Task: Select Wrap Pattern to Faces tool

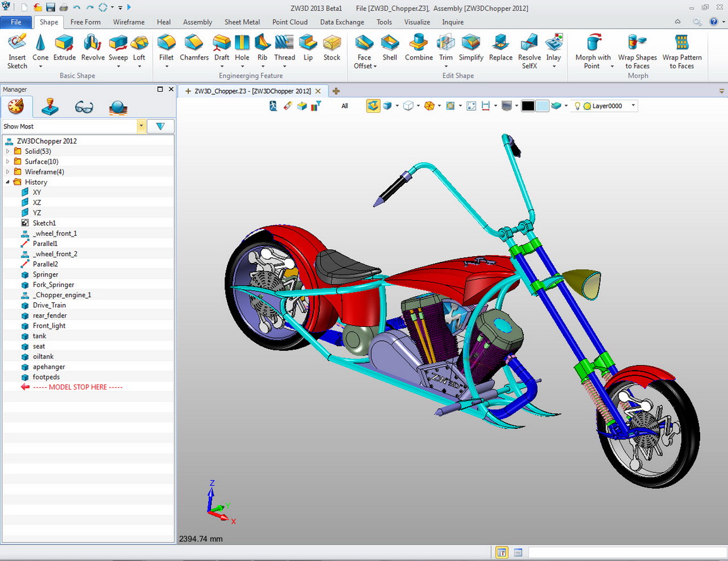Action: tap(682, 51)
